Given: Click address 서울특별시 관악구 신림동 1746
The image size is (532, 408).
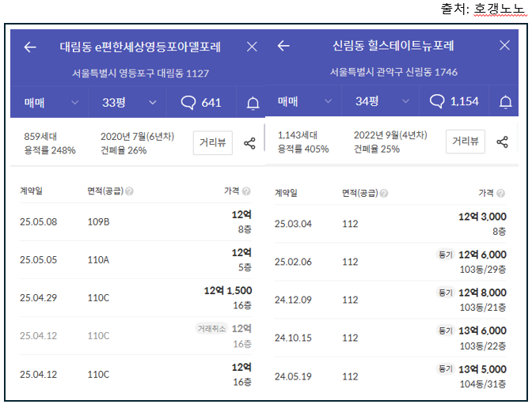Looking at the screenshot, I should (x=393, y=72).
